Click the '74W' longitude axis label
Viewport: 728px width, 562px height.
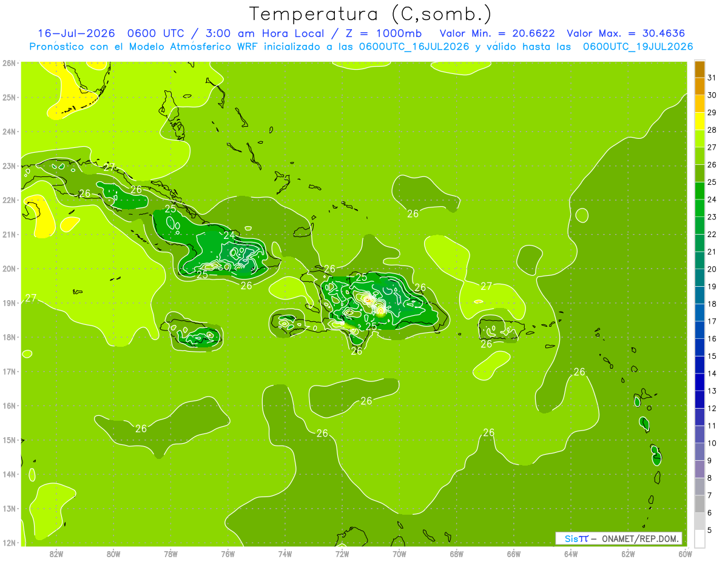click(285, 554)
